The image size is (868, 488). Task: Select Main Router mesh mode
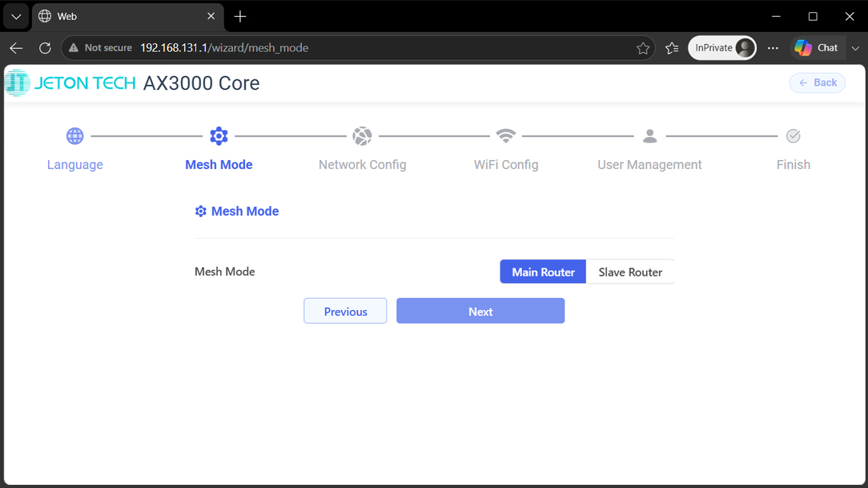(543, 272)
